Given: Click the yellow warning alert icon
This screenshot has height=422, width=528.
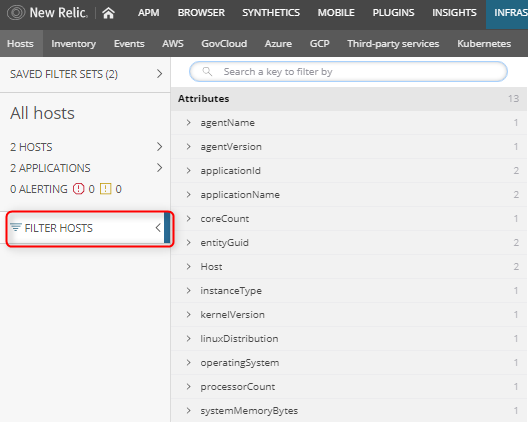Looking at the screenshot, I should [105, 189].
